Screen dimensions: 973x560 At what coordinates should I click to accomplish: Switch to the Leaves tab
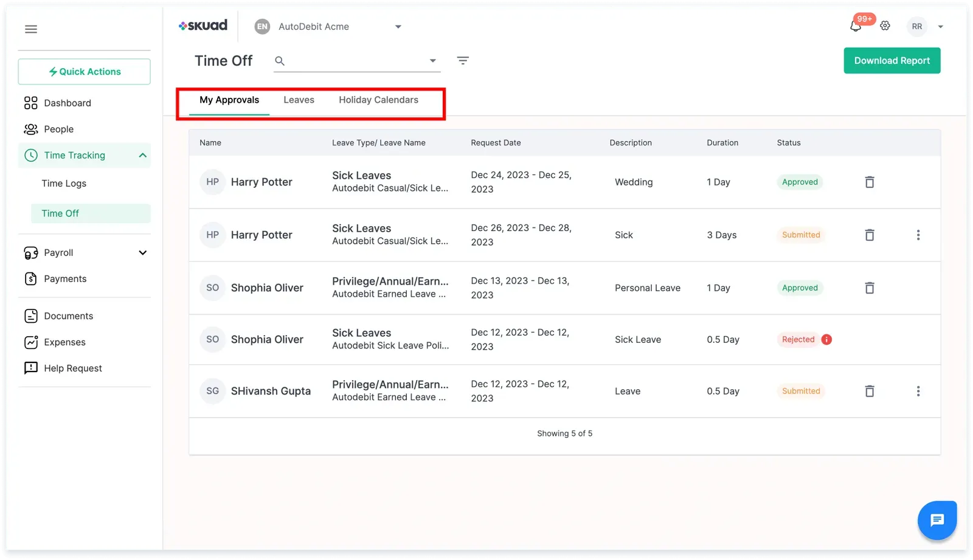(x=299, y=100)
